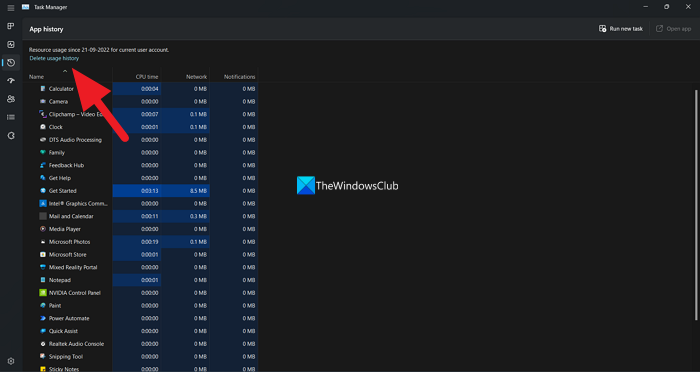The image size is (700, 372).
Task: Select the DTS Audio Processing row
Action: 142,140
